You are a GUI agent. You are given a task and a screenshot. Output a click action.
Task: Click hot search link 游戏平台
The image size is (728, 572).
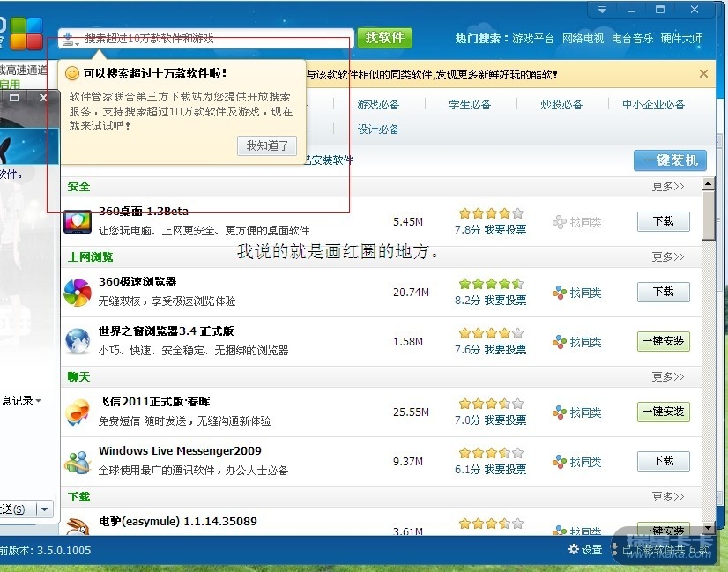point(533,38)
